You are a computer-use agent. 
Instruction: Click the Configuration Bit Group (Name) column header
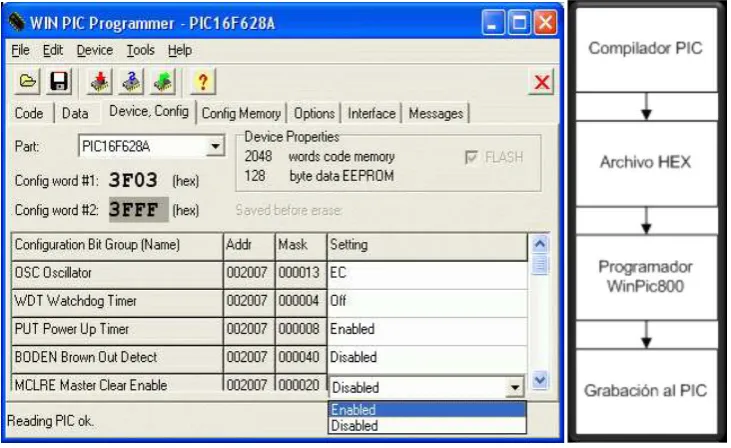117,245
